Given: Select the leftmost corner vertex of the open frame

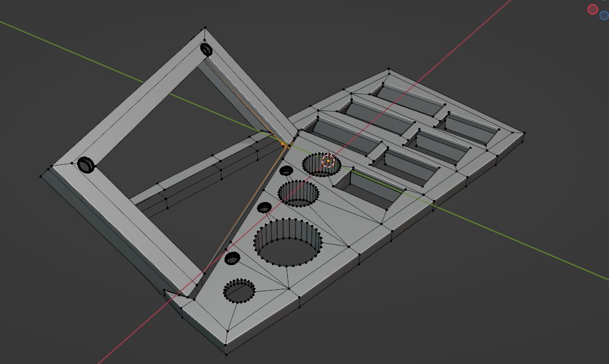Looking at the screenshot, I should click(41, 177).
